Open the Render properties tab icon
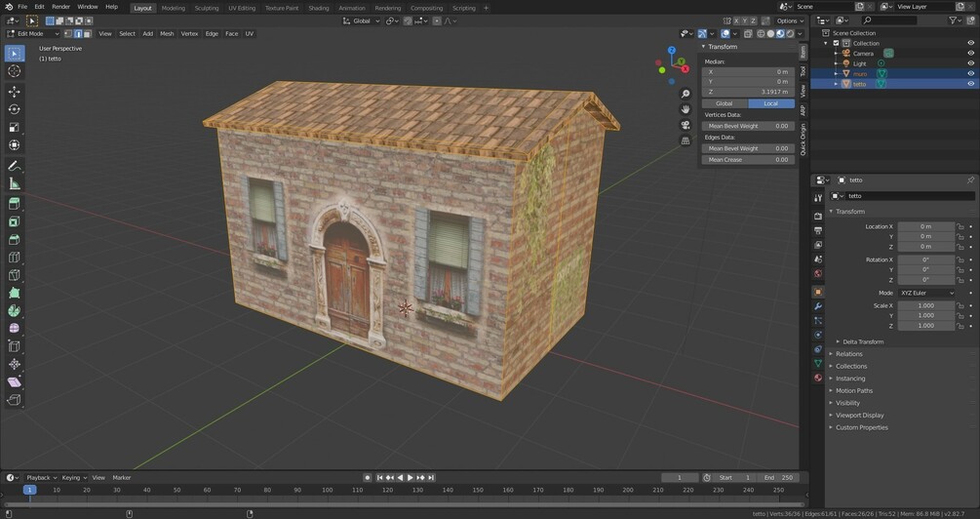This screenshot has height=519, width=980. point(818,216)
